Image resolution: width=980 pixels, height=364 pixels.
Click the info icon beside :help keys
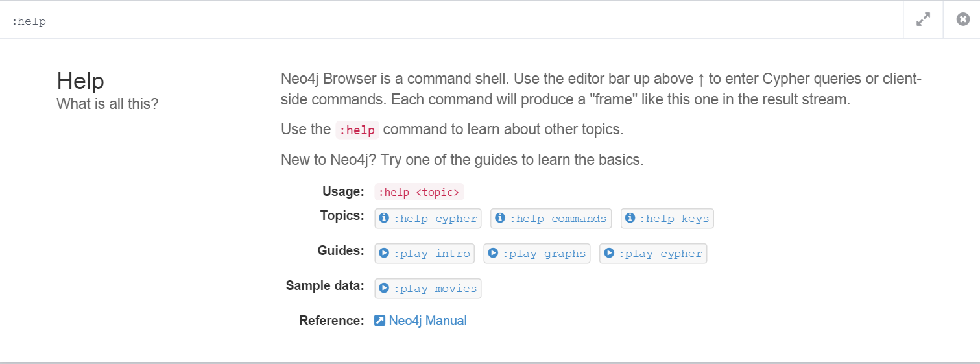(x=630, y=219)
